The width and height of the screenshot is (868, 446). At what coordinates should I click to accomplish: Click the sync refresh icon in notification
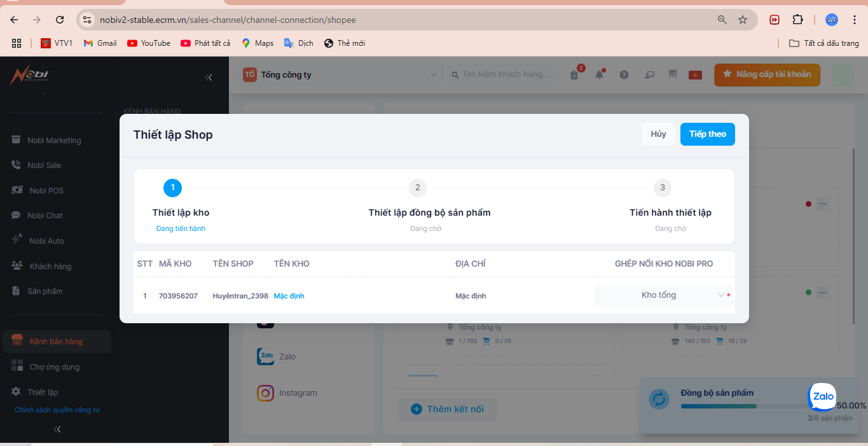pyautogui.click(x=659, y=400)
